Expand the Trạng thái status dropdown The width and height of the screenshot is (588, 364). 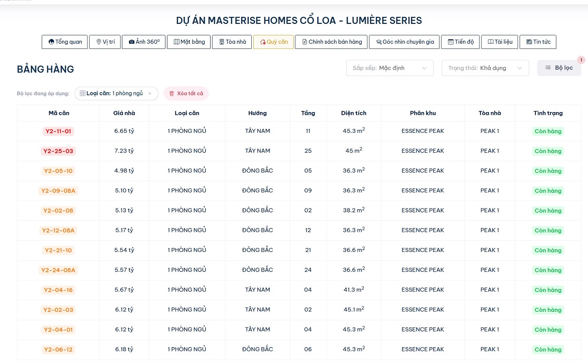pos(485,68)
